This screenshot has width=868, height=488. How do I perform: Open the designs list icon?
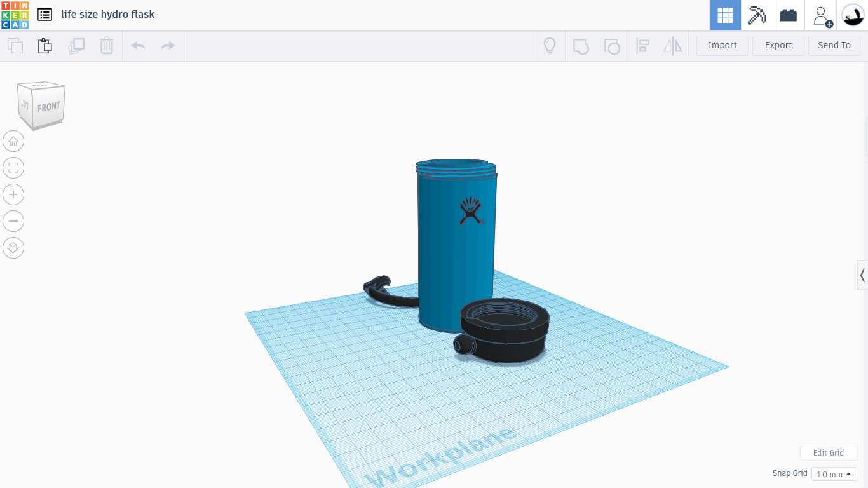pos(44,14)
